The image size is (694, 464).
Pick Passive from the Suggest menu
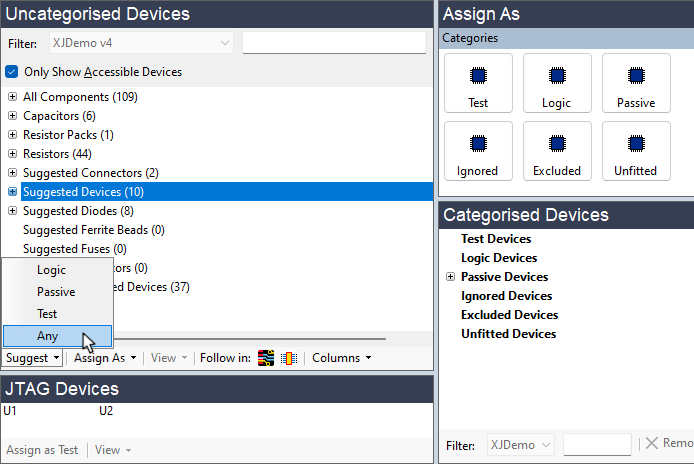tap(56, 292)
